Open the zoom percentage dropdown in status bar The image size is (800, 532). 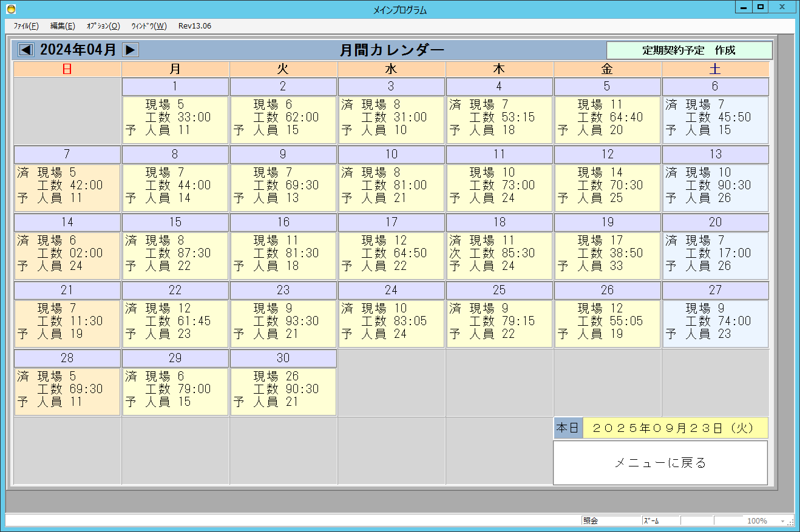point(782,521)
